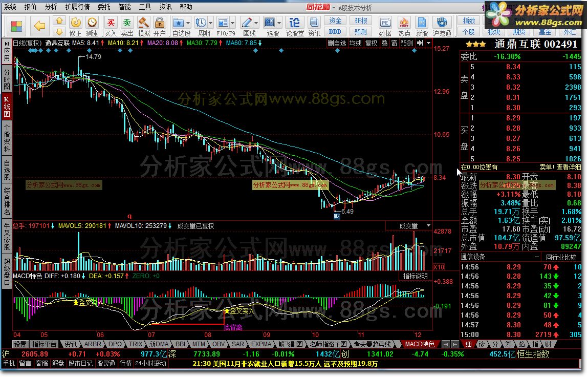The image size is (588, 377).
Task: Click the up arrow toolbar icon
Action: point(59,20)
